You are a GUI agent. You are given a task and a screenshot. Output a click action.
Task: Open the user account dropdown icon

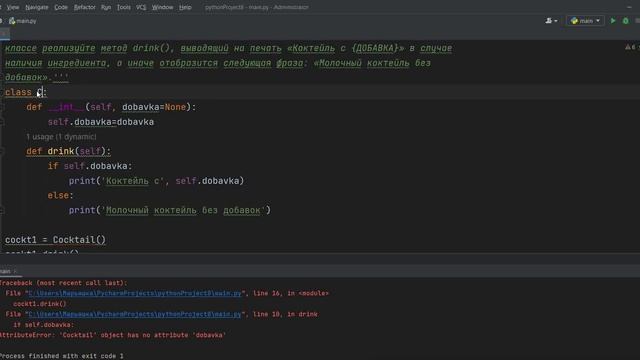click(x=551, y=20)
